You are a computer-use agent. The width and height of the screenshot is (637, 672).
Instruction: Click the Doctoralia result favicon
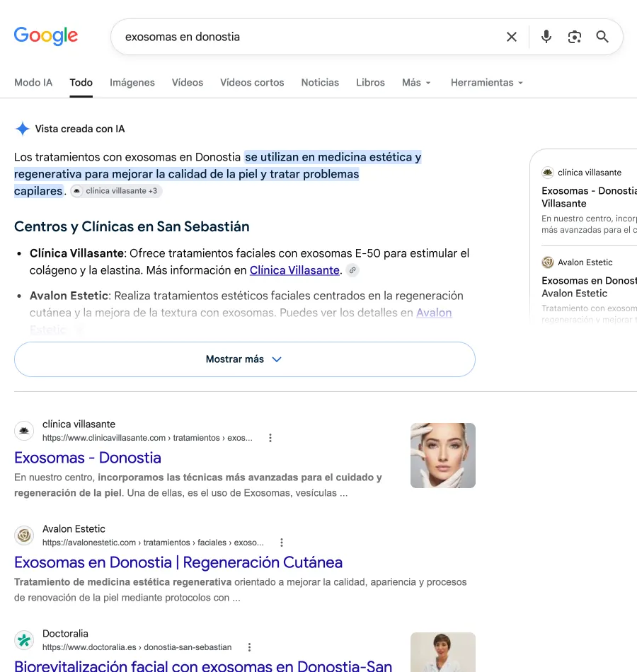pyautogui.click(x=24, y=640)
